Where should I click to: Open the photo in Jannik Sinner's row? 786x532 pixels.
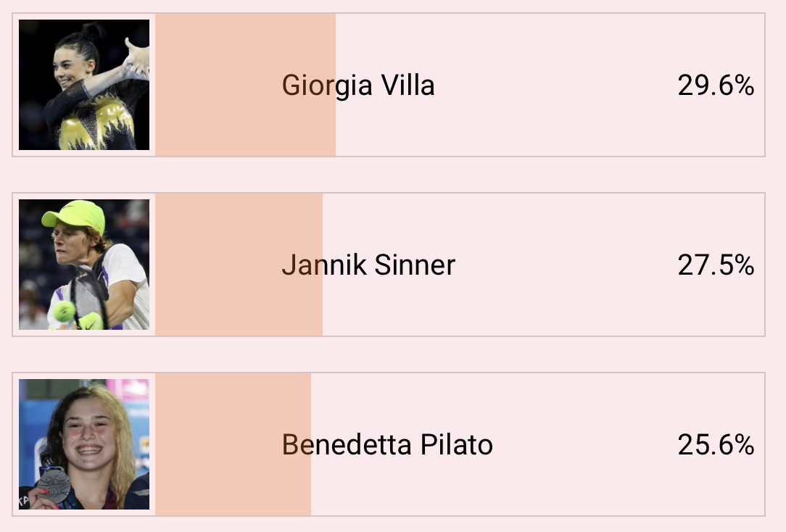[x=84, y=265]
